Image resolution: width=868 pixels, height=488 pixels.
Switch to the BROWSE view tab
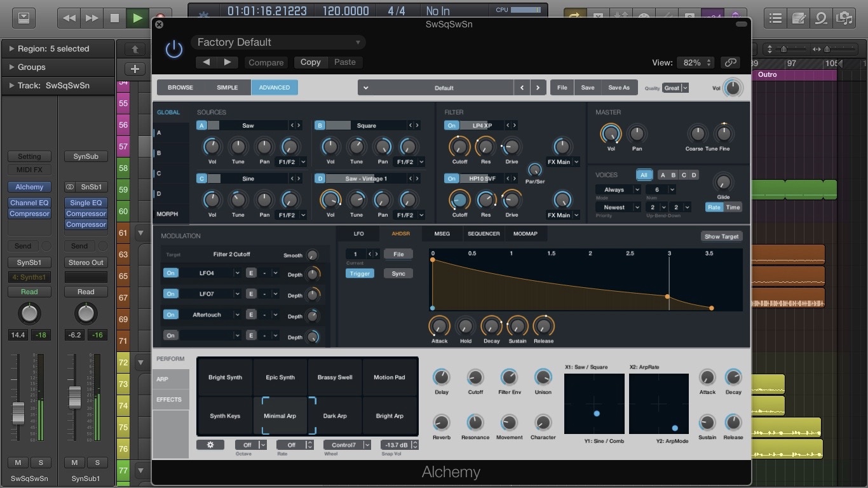click(180, 88)
